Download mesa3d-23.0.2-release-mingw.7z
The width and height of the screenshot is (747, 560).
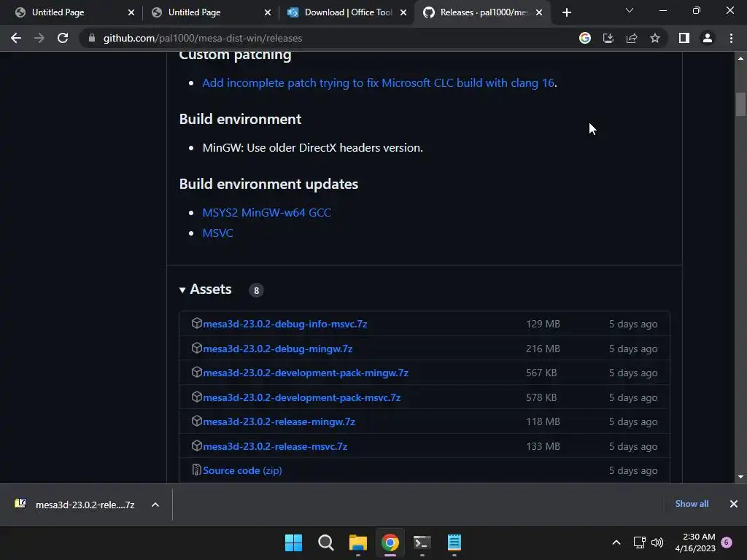pyautogui.click(x=279, y=422)
